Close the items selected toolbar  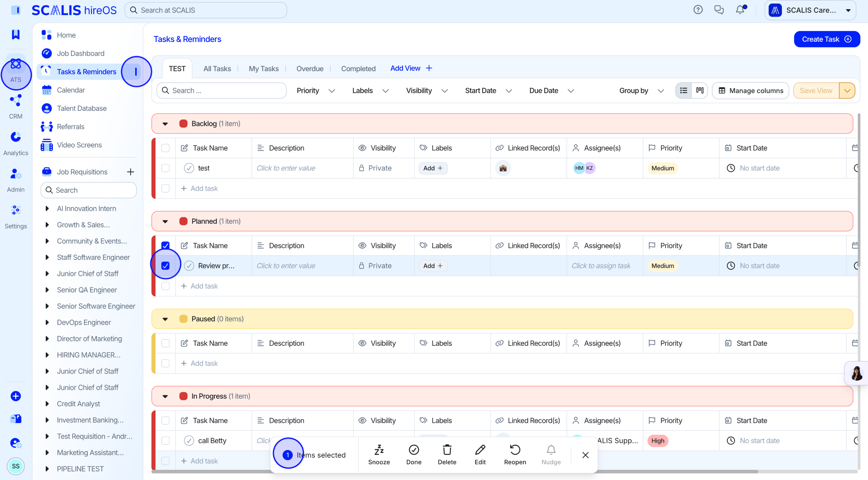pyautogui.click(x=585, y=455)
